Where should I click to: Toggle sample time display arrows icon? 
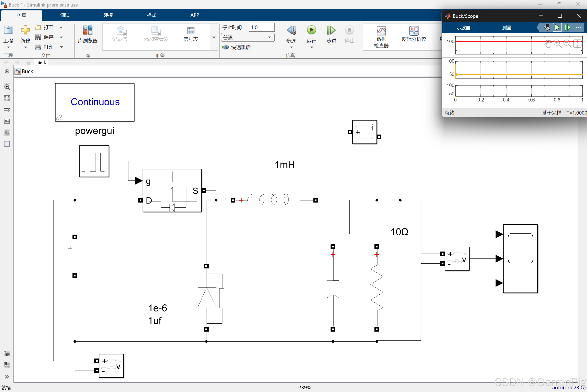coord(7,109)
